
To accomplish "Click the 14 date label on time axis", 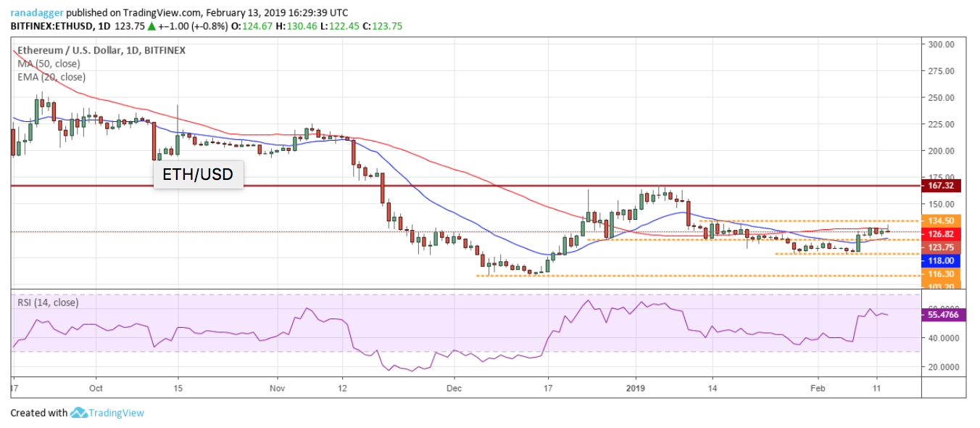I will [x=712, y=389].
